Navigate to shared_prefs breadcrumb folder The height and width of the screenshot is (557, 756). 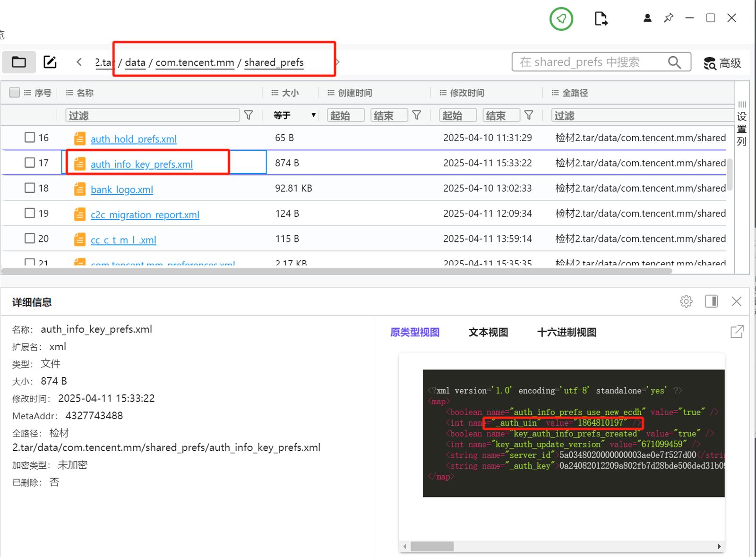click(x=274, y=62)
